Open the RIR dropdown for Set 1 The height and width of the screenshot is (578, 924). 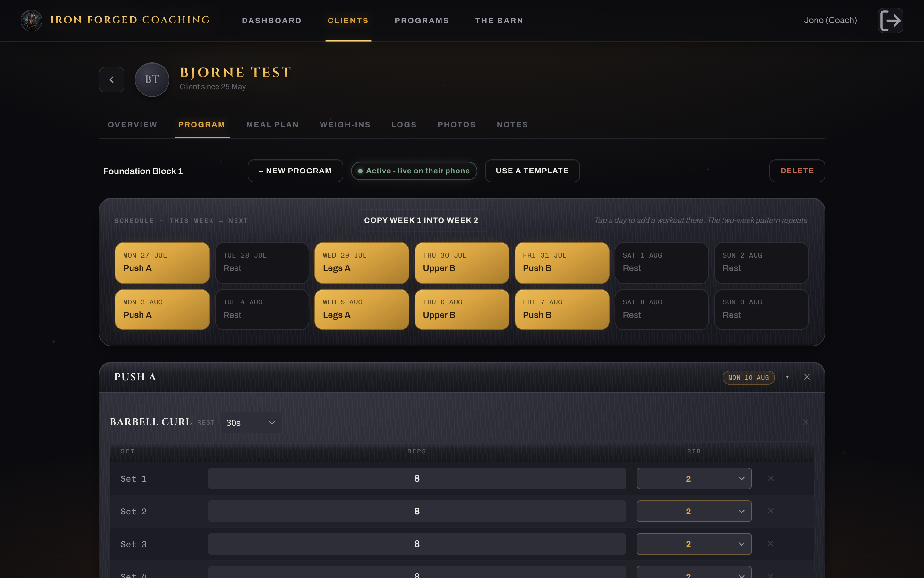694,478
